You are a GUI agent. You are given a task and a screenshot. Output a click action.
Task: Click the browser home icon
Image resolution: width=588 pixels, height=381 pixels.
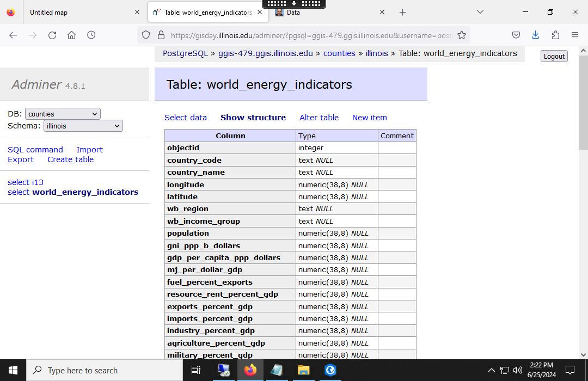[71, 35]
